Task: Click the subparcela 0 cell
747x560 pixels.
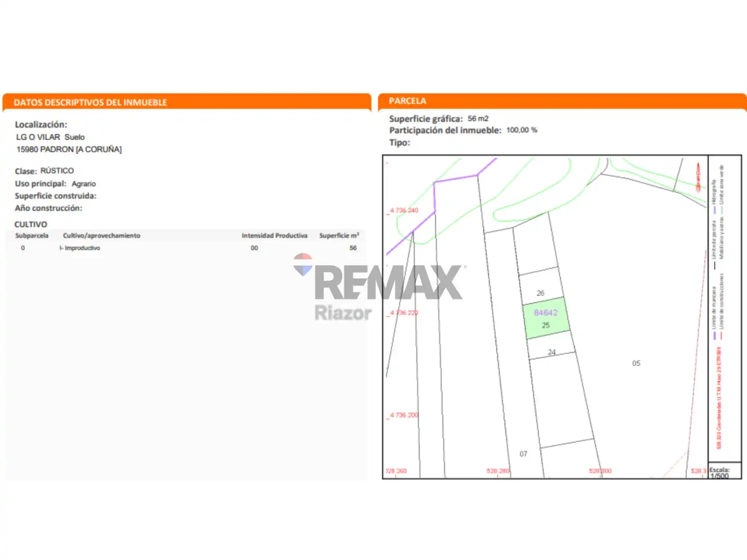Action: (23, 248)
